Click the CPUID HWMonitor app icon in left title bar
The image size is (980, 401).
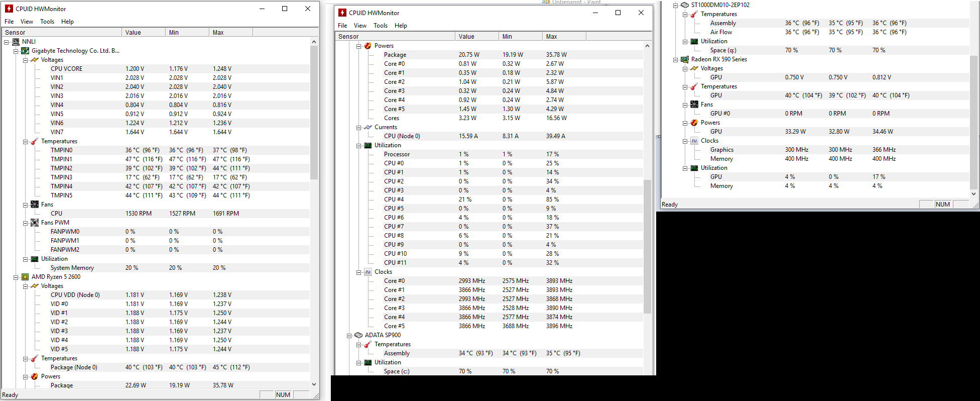pos(9,9)
